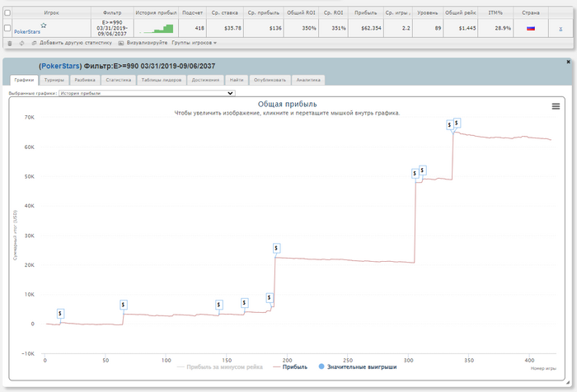Tick the select-all checkbox in table header
The height and width of the screenshot is (392, 577).
pyautogui.click(x=7, y=13)
